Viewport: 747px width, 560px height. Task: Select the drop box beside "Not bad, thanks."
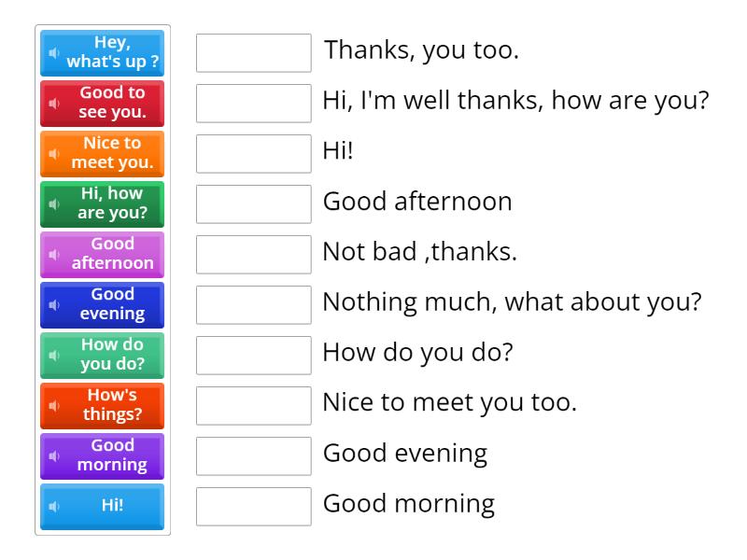(253, 255)
